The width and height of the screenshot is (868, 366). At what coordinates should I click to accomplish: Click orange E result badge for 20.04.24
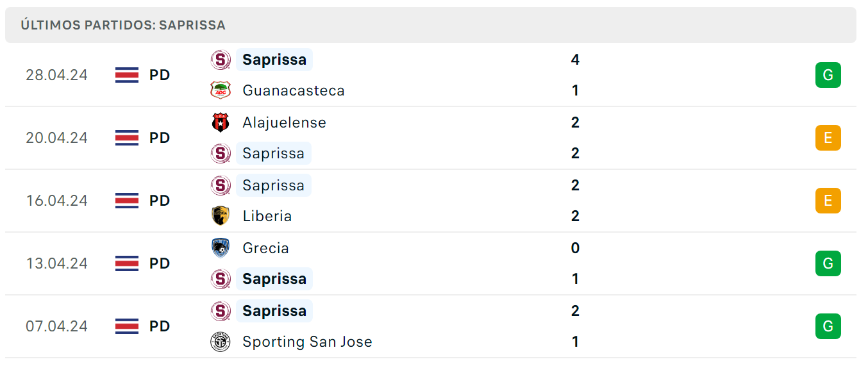click(x=828, y=138)
